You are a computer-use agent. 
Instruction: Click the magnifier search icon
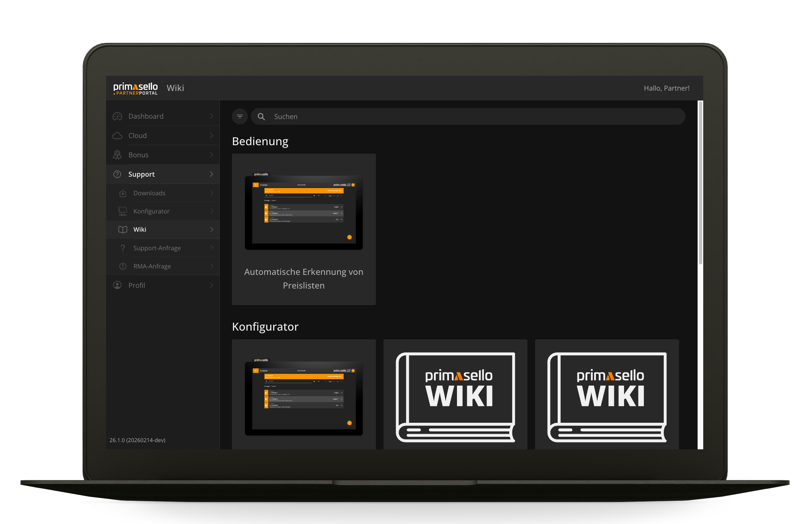click(261, 117)
